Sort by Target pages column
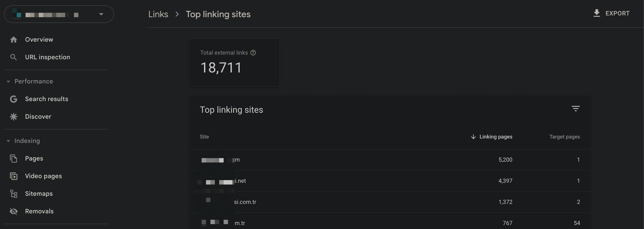644x229 pixels. pyautogui.click(x=565, y=137)
